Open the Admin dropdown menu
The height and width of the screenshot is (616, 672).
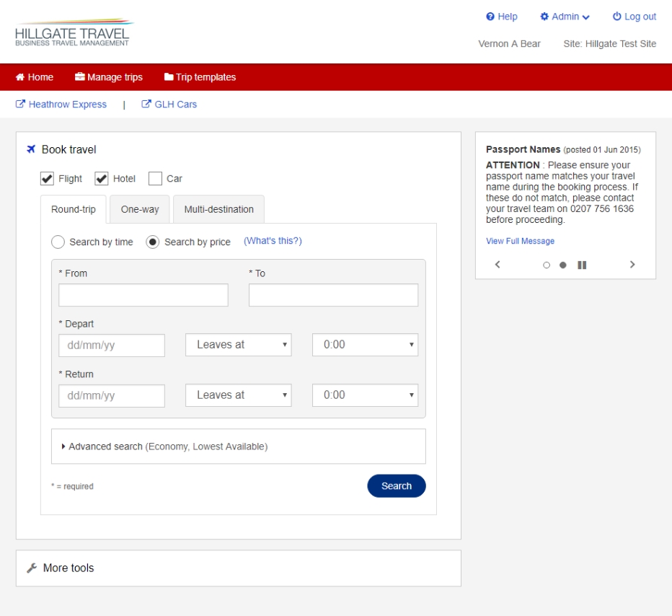point(565,17)
